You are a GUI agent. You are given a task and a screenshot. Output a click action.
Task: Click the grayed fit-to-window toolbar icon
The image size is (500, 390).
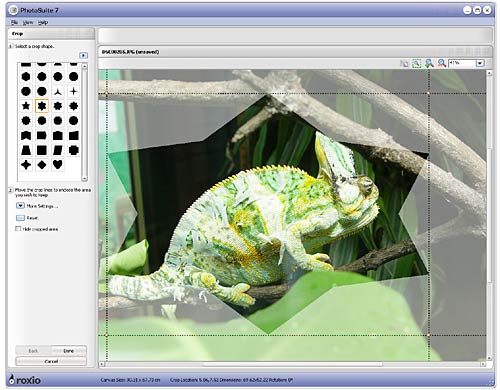(404, 63)
